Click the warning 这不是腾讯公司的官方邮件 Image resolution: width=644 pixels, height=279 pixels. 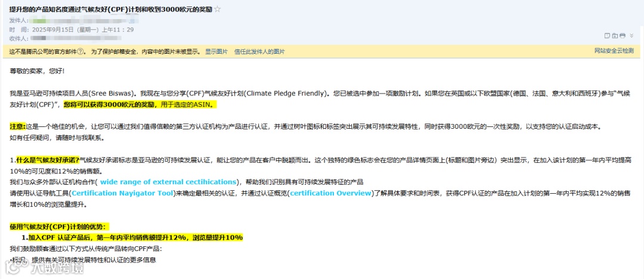coord(43,52)
